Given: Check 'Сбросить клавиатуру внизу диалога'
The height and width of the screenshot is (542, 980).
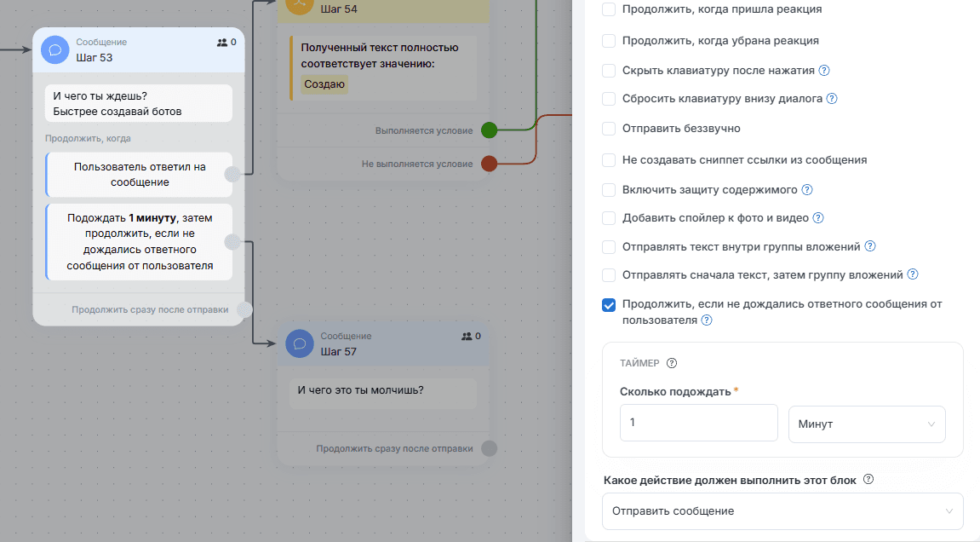Looking at the screenshot, I should pyautogui.click(x=609, y=99).
